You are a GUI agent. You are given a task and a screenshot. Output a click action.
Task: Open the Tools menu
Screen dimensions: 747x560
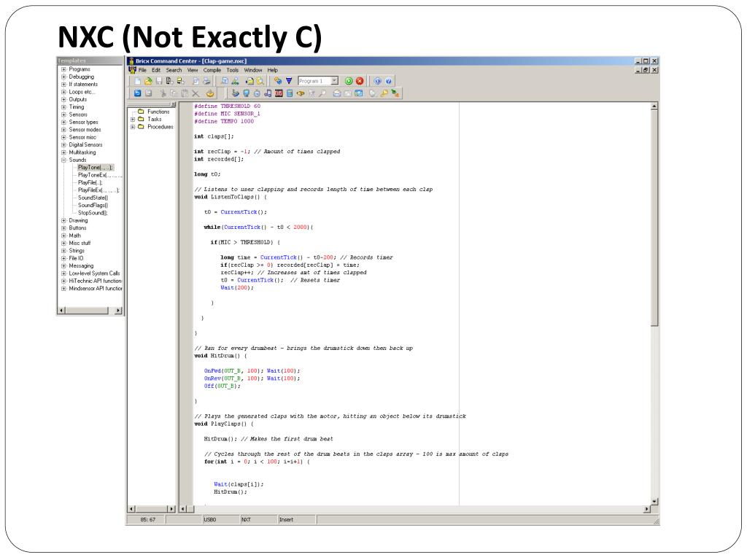233,69
